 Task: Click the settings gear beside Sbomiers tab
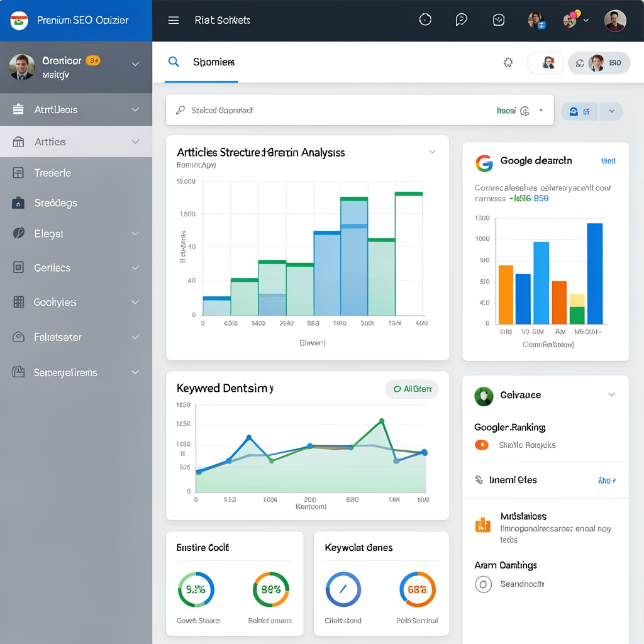pyautogui.click(x=508, y=62)
